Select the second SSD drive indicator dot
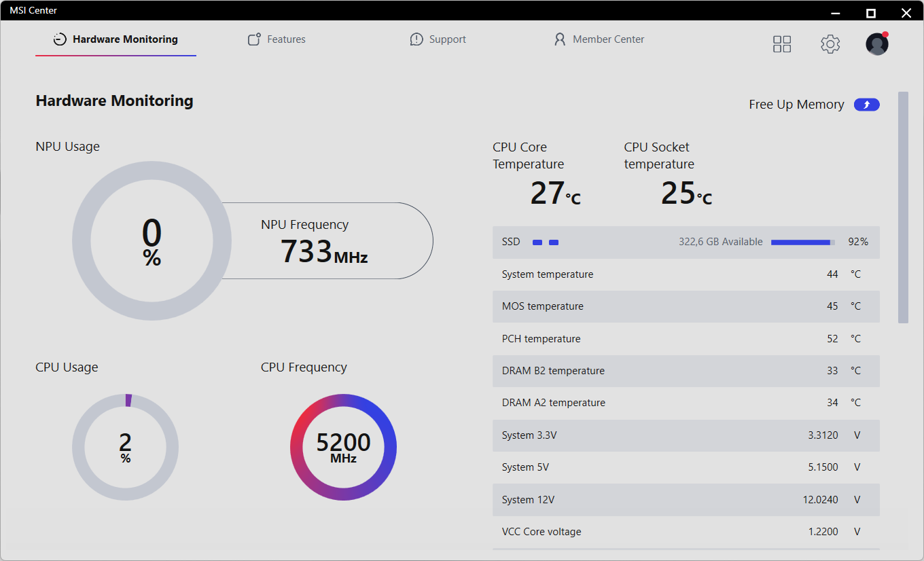924x561 pixels. coord(554,242)
